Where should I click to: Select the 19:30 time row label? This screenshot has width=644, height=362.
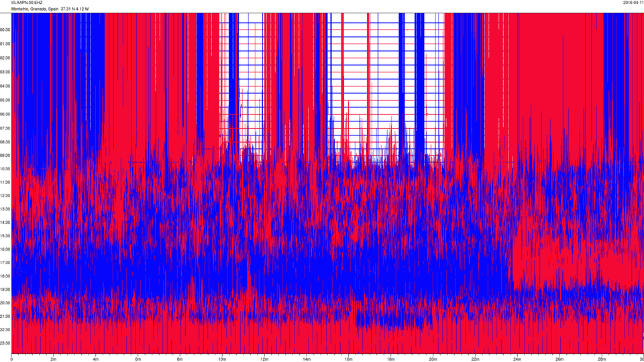tap(5, 290)
